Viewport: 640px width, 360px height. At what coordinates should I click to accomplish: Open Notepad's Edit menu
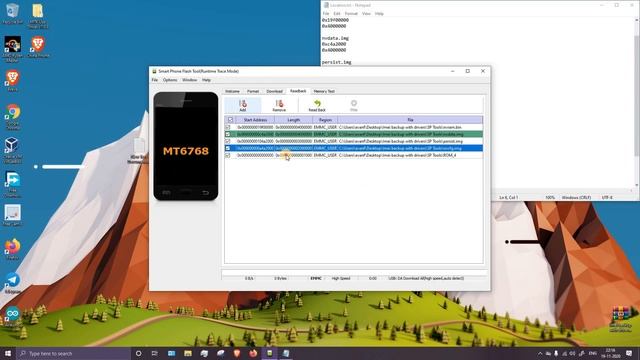[337, 13]
